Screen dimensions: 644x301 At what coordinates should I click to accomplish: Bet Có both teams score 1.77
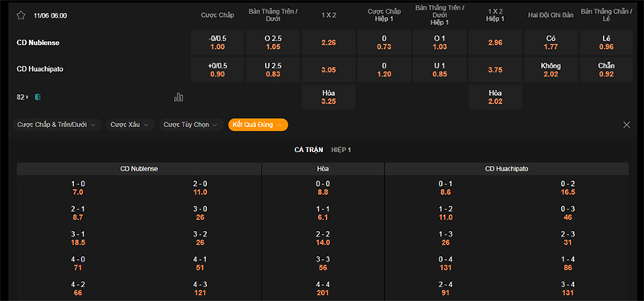[x=551, y=43]
